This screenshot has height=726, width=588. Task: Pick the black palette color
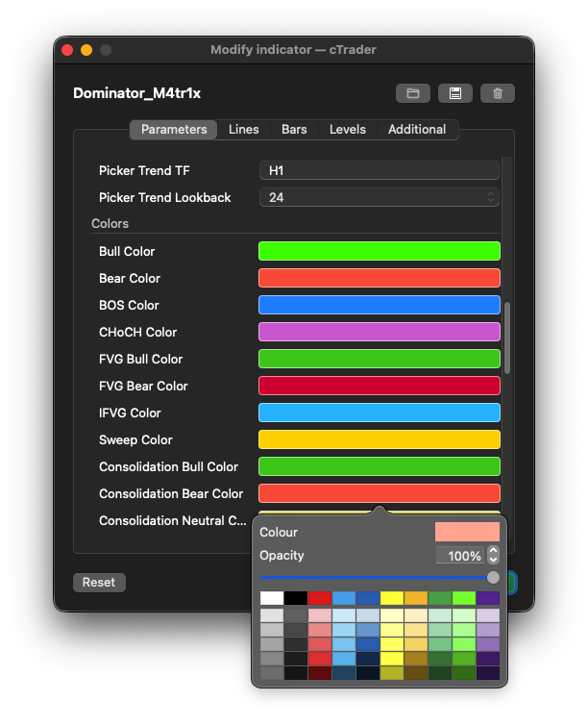click(296, 598)
